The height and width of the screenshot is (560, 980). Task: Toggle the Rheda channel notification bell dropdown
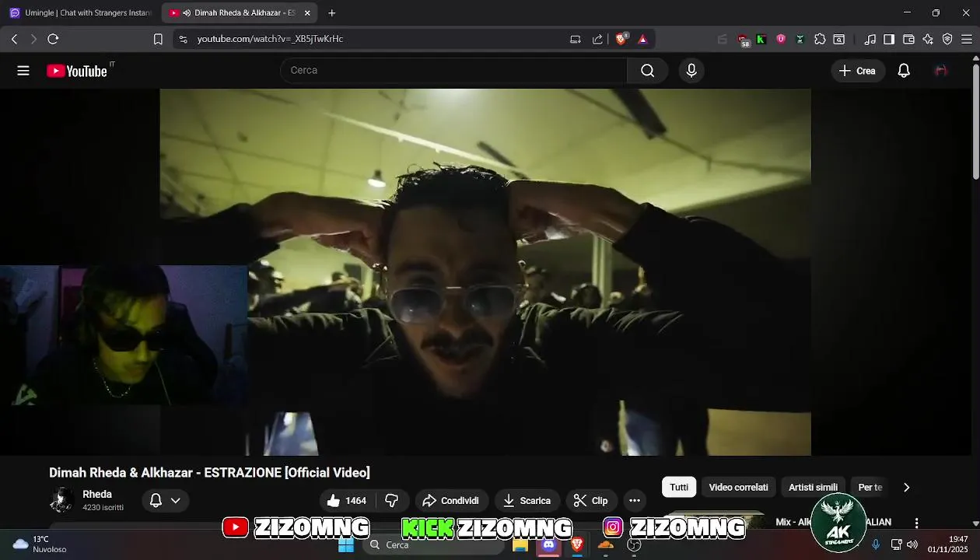[x=165, y=501]
